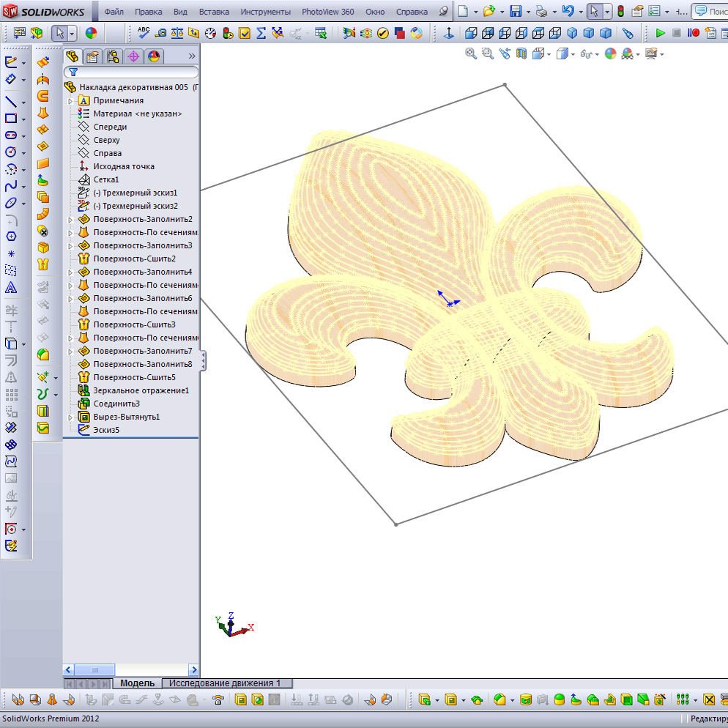Select Зеркальное отражение1 in feature tree
The width and height of the screenshot is (728, 728).
(141, 390)
